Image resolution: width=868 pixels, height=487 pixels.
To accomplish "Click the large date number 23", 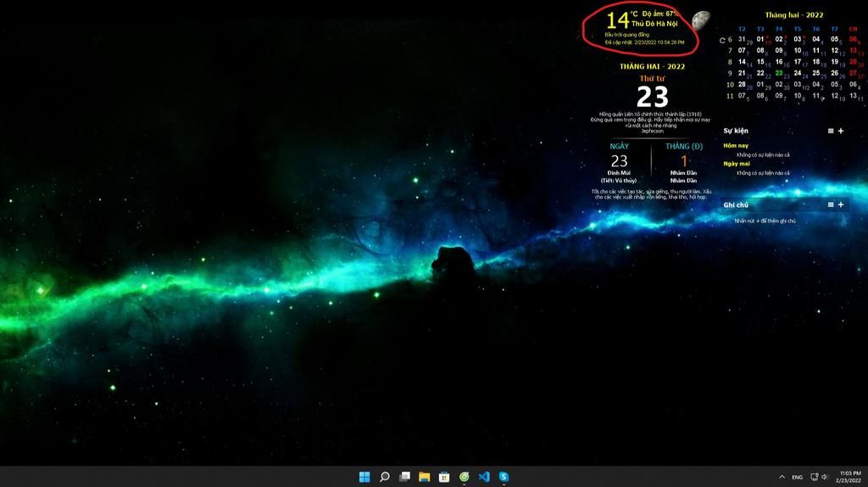I will click(652, 97).
